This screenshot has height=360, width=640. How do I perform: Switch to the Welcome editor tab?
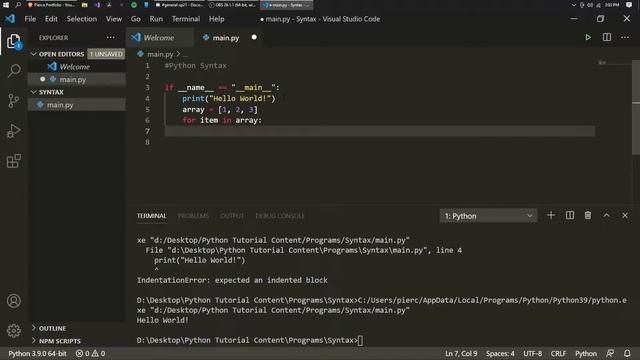[160, 38]
